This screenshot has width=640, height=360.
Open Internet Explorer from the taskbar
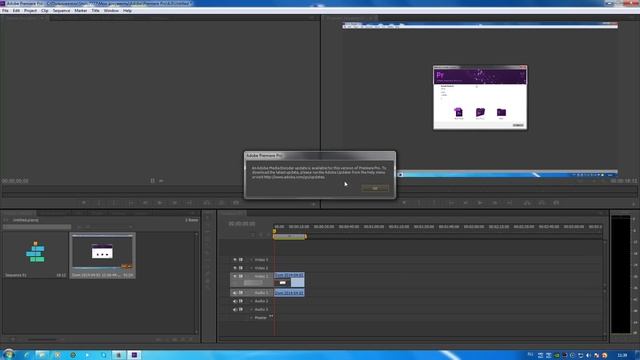(x=27, y=355)
